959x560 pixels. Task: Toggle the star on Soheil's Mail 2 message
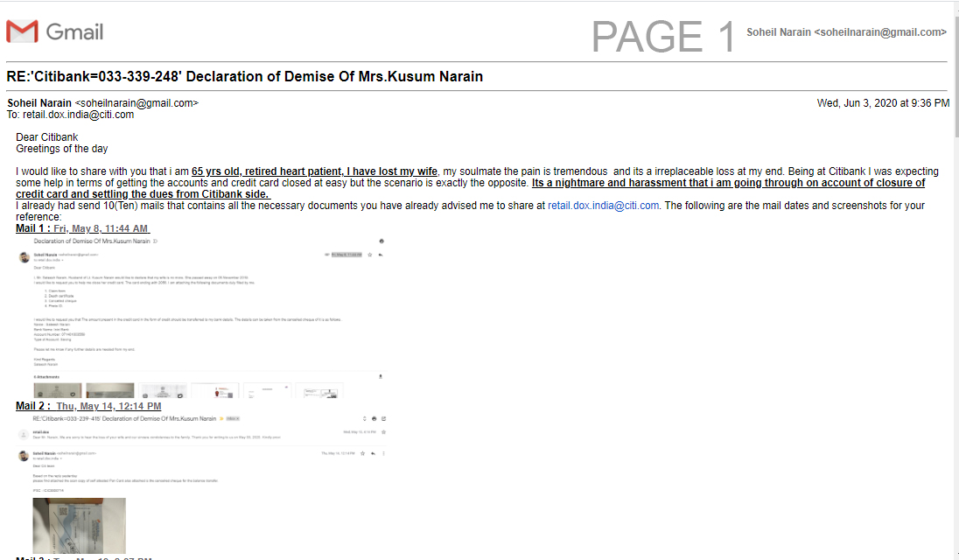click(362, 453)
